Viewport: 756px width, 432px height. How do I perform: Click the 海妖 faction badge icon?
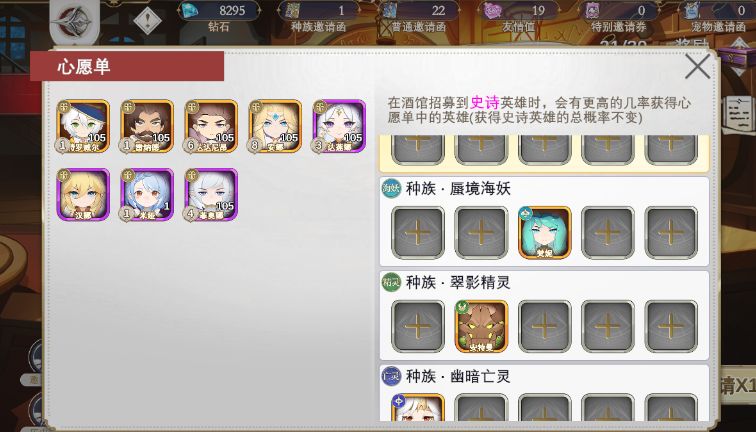[x=391, y=188]
